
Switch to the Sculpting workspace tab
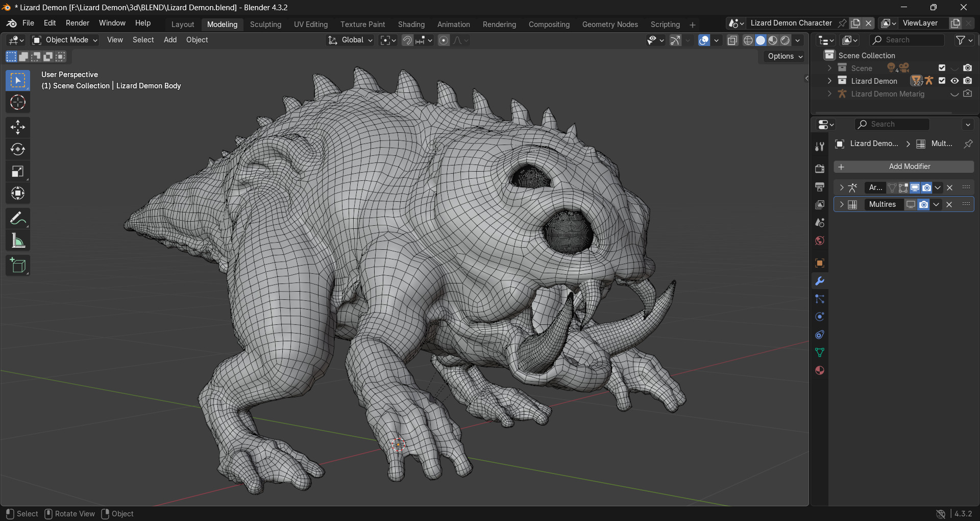(265, 25)
